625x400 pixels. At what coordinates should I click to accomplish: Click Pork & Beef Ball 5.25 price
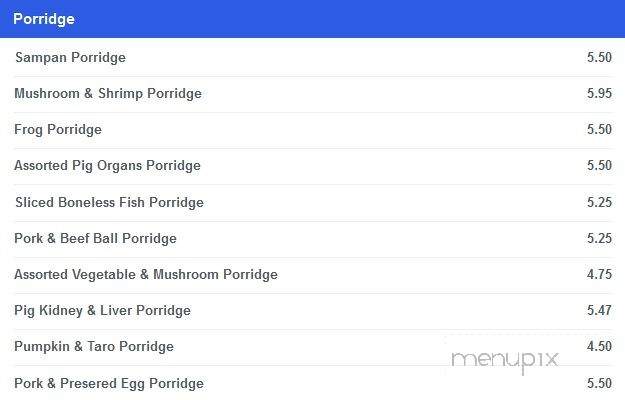(599, 238)
